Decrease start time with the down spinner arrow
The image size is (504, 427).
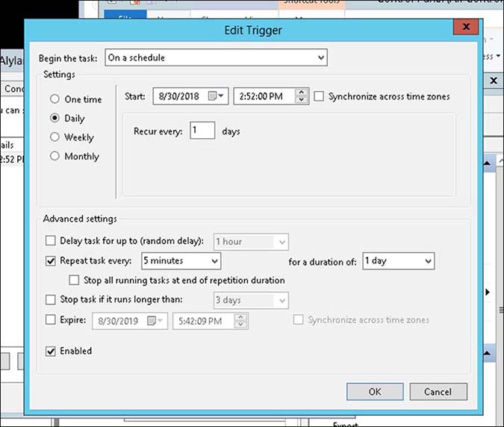(302, 100)
